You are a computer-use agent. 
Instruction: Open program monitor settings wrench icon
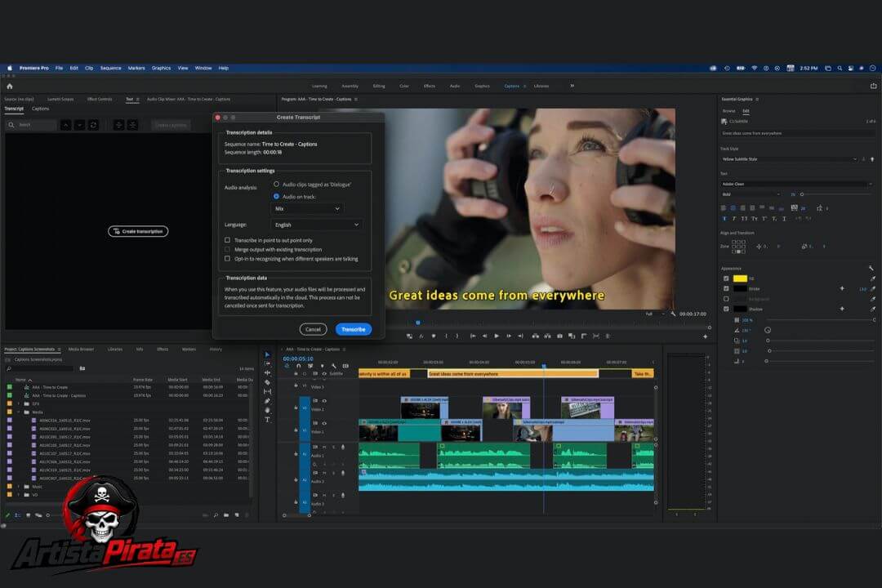point(673,314)
